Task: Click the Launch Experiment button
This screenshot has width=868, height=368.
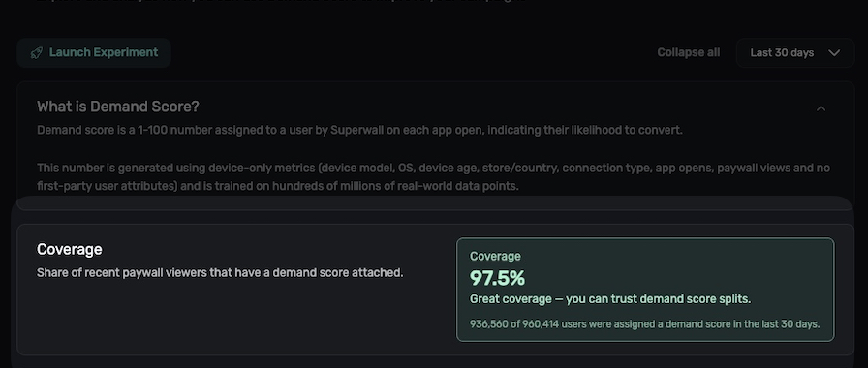Action: click(x=94, y=53)
